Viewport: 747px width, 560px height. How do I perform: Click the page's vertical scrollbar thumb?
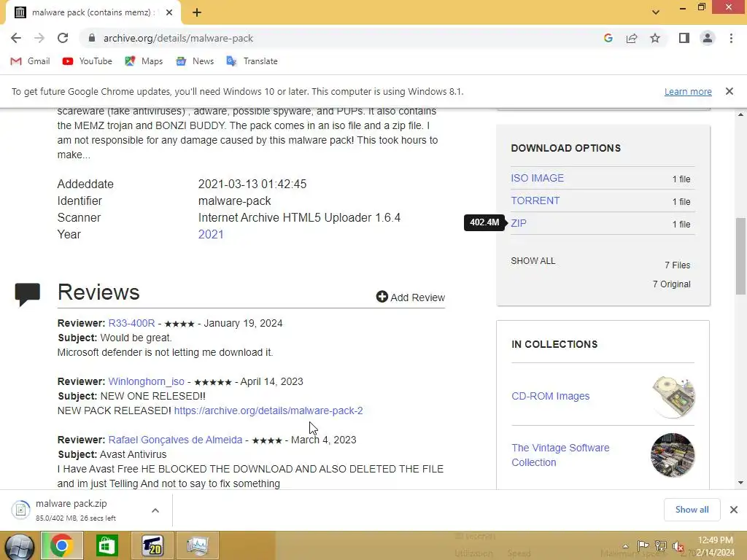pyautogui.click(x=741, y=256)
